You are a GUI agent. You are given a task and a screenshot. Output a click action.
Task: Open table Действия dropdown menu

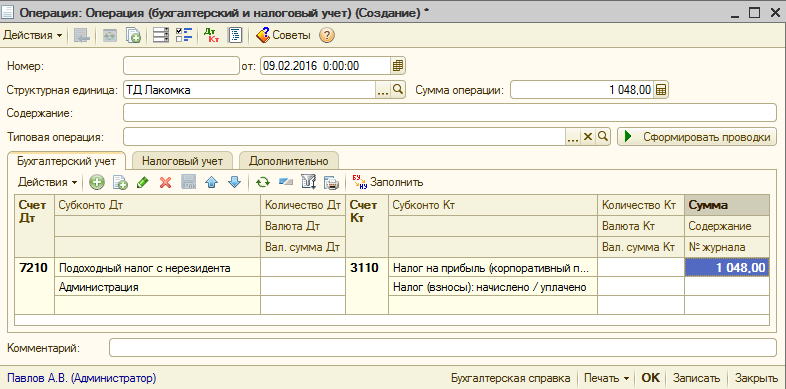(48, 183)
